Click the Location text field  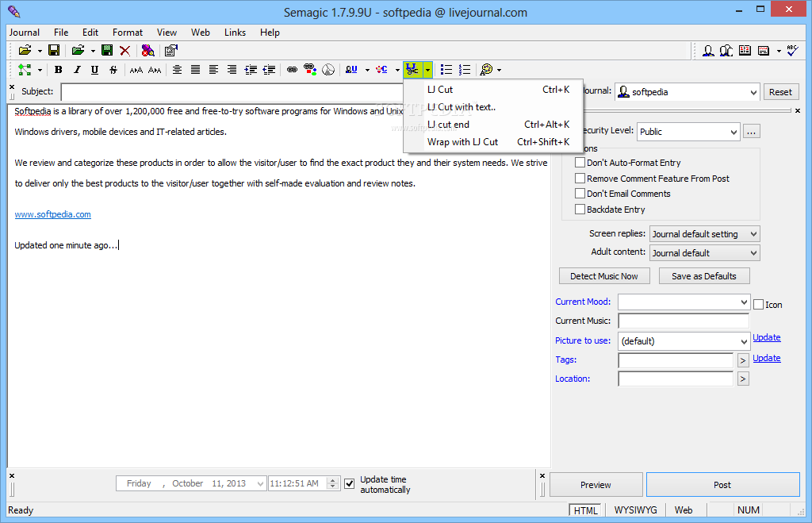click(x=676, y=379)
